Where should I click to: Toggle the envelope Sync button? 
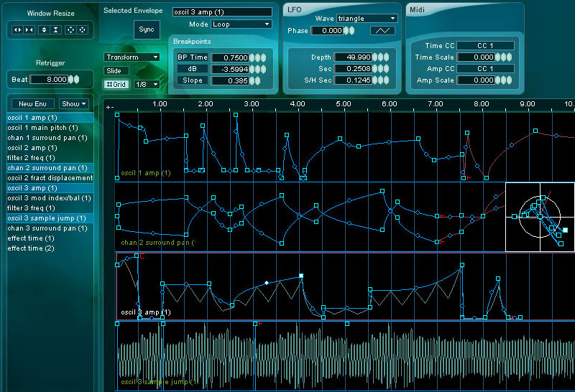click(147, 30)
